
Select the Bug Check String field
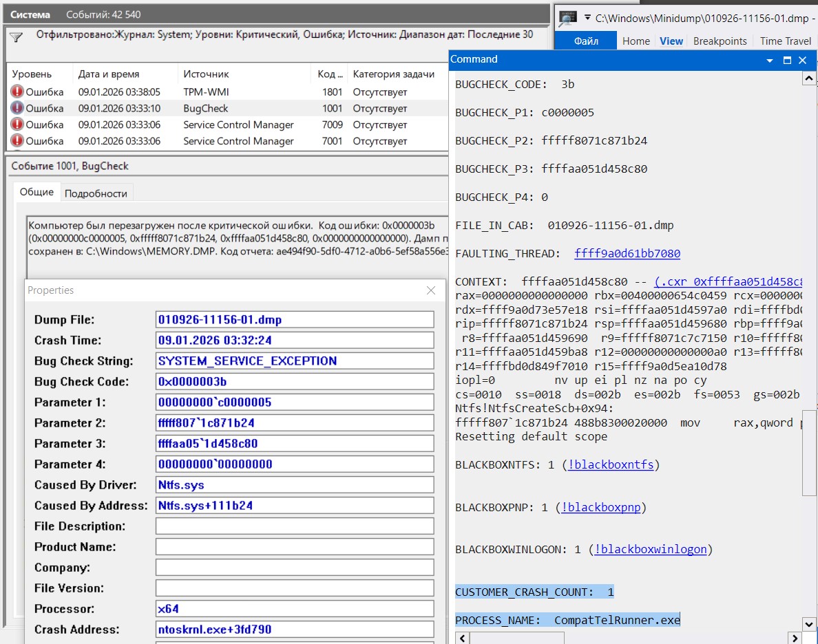click(x=295, y=361)
